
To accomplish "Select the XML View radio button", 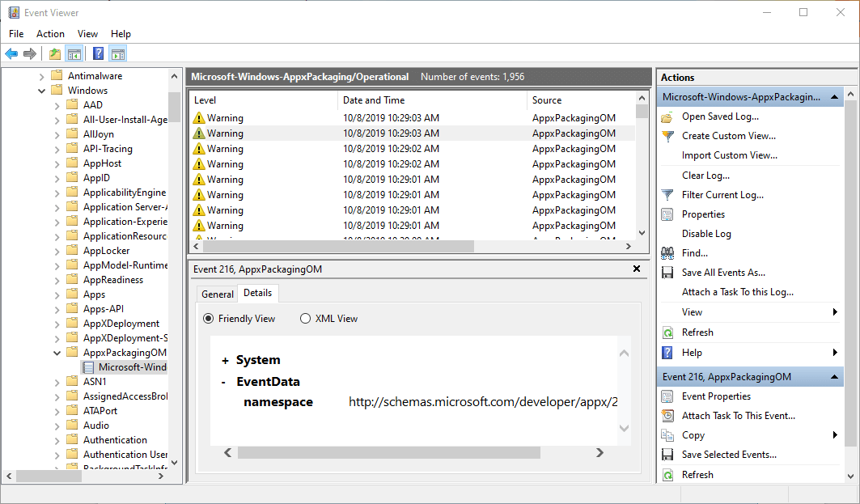I will click(305, 319).
